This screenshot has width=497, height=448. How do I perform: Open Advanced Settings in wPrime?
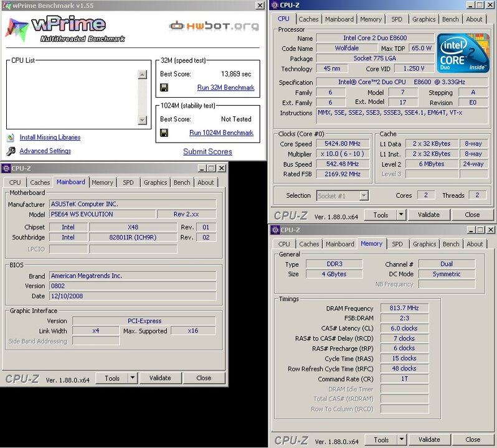coord(45,151)
